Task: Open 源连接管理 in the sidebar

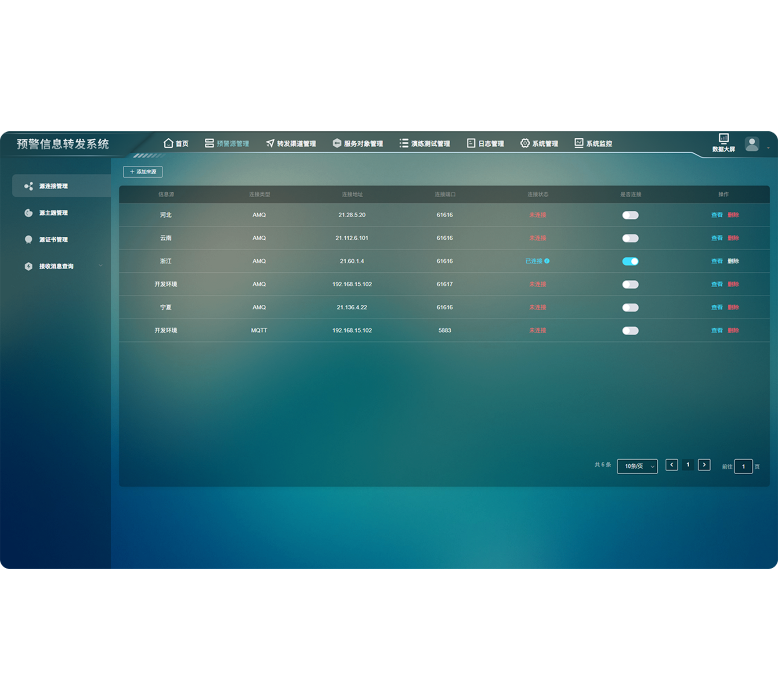Action: (62, 186)
